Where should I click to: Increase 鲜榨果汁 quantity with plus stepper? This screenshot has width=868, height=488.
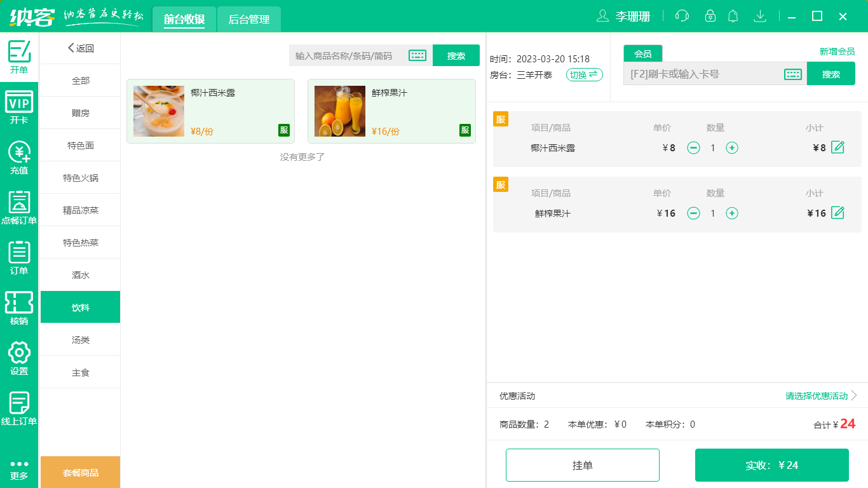(x=732, y=213)
